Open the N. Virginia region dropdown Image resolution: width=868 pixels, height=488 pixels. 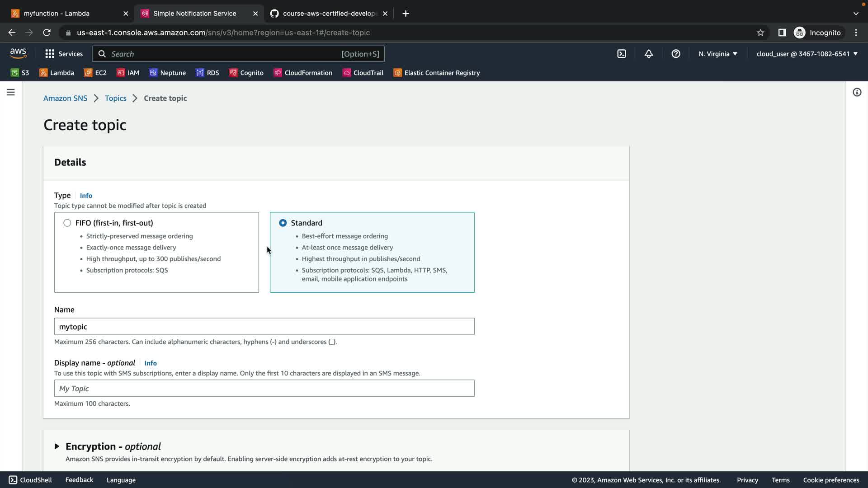click(x=718, y=54)
